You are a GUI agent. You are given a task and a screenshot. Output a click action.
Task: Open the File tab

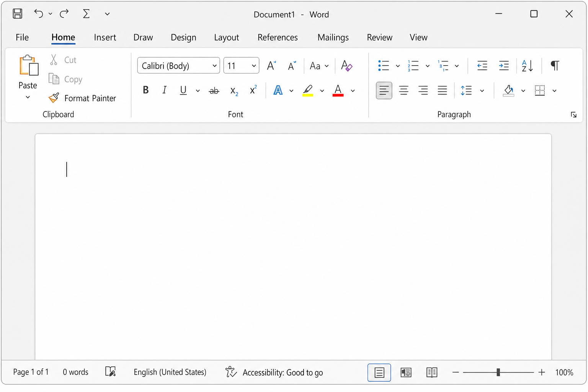22,38
